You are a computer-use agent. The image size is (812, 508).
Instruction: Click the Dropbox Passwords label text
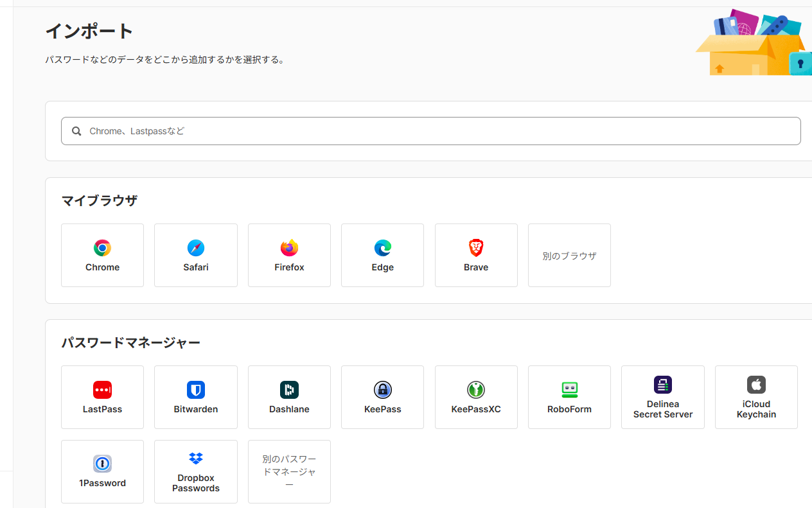(196, 483)
